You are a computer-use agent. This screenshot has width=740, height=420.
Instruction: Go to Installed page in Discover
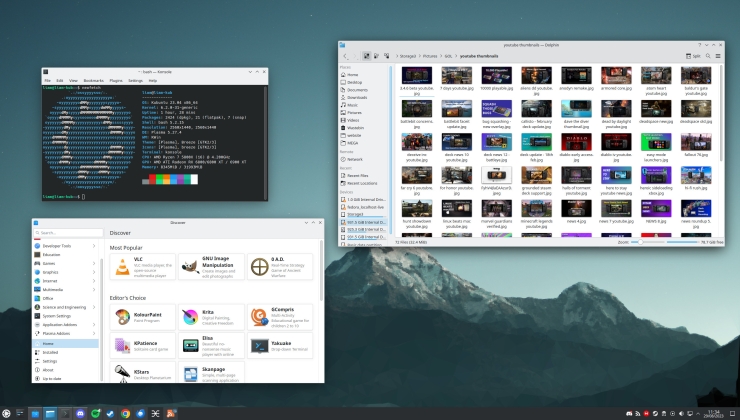coord(51,352)
